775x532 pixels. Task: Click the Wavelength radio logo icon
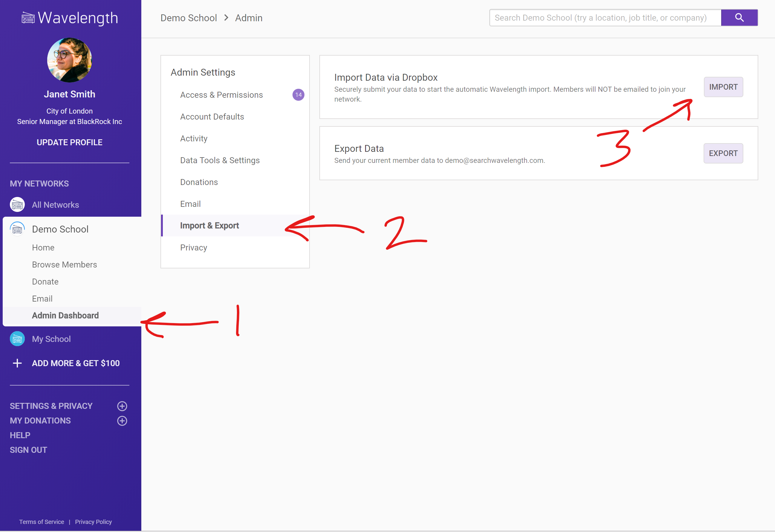click(28, 18)
